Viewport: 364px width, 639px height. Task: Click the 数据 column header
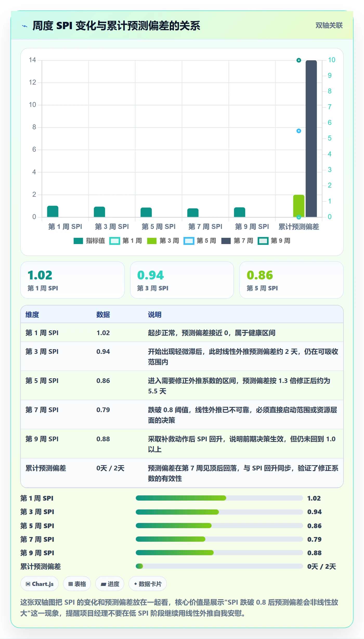103,315
